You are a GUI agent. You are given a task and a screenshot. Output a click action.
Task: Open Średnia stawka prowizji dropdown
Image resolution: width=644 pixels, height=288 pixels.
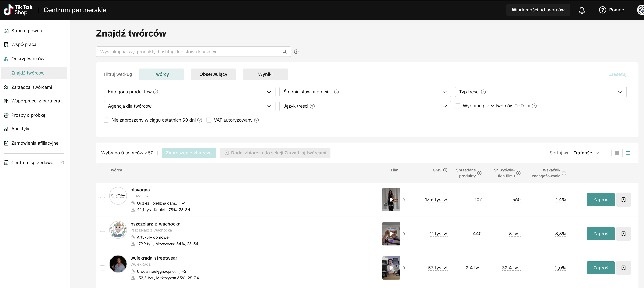click(365, 92)
